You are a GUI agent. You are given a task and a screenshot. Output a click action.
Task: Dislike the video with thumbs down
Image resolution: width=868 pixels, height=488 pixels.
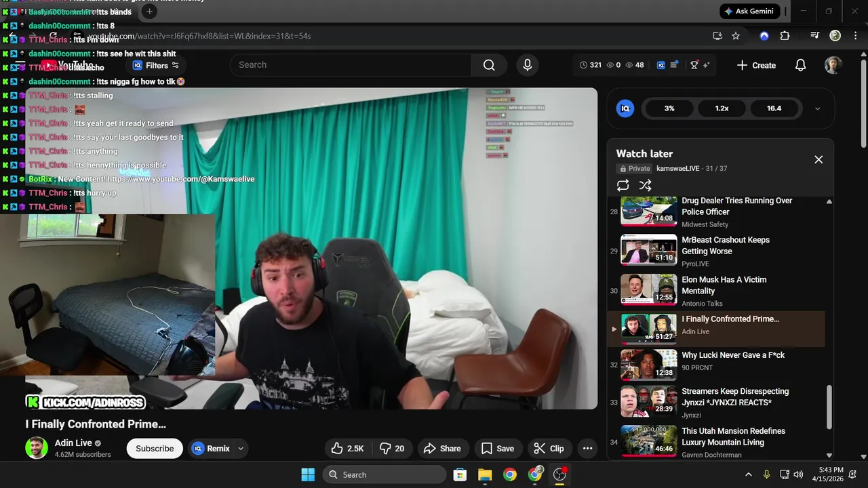coord(392,448)
